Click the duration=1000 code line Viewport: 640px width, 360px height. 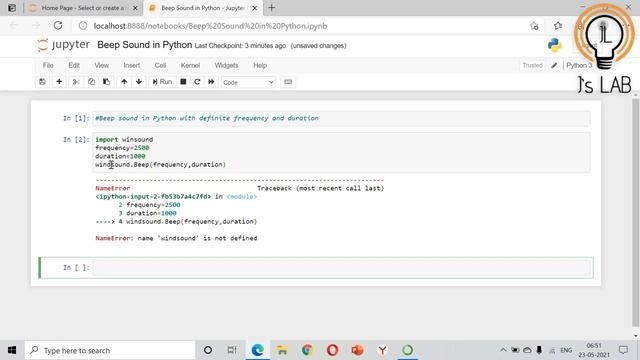coord(120,156)
